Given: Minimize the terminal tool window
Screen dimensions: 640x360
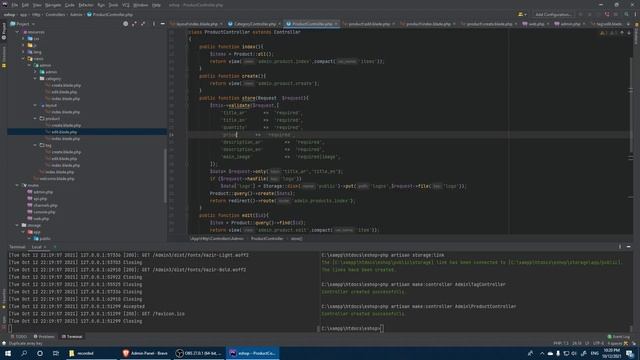Looking at the screenshot, I should click(x=629, y=247).
